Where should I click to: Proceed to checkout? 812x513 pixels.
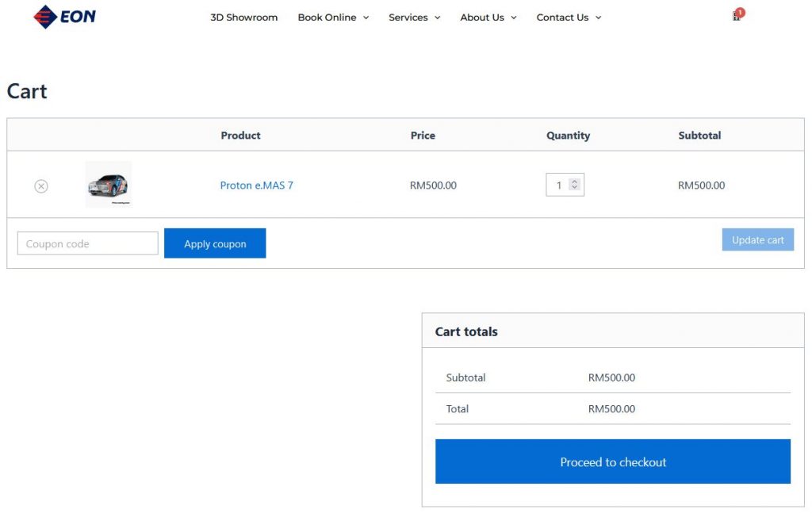[x=613, y=461]
